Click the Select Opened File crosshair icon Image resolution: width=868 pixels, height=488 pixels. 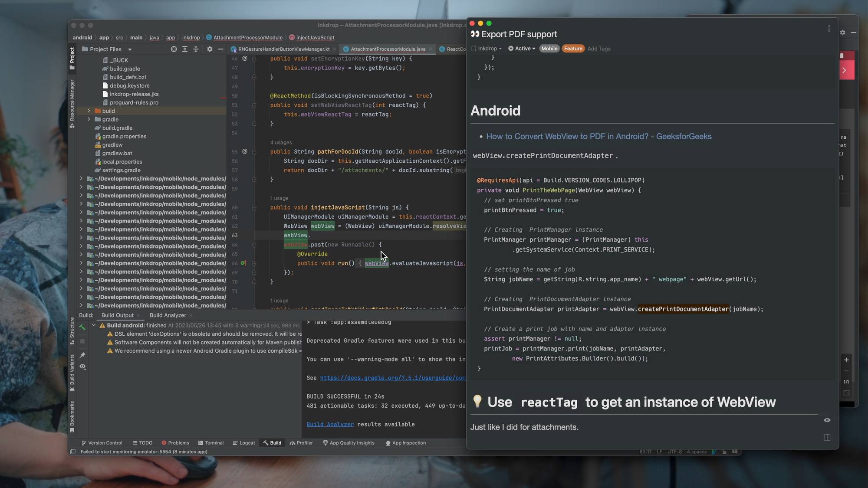[174, 49]
